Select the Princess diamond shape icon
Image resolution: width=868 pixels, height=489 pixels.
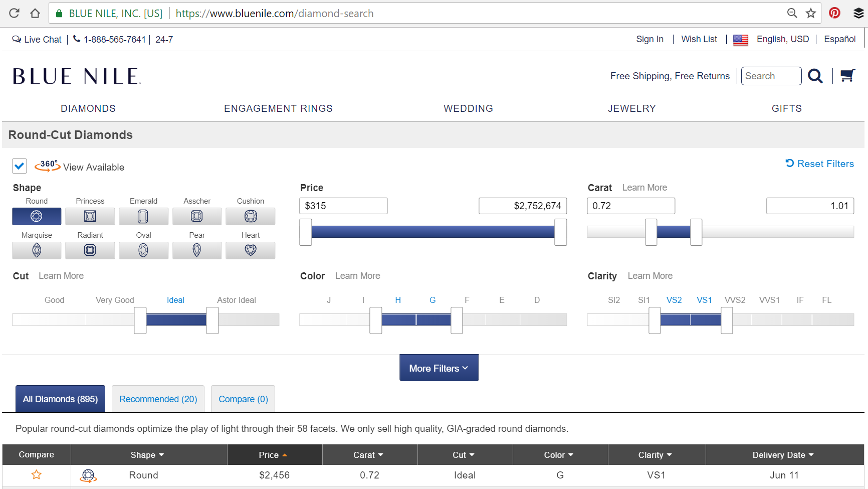(90, 216)
